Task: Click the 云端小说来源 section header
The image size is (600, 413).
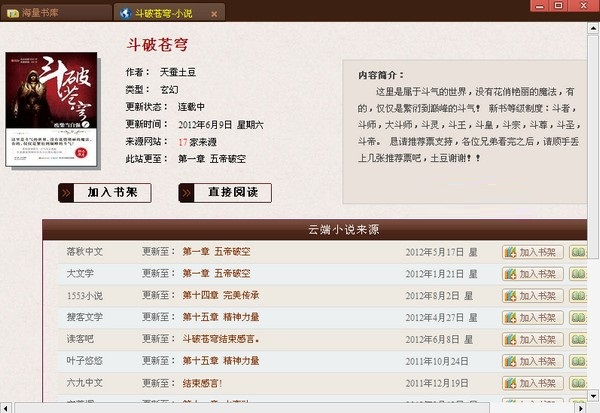Action: click(x=315, y=230)
